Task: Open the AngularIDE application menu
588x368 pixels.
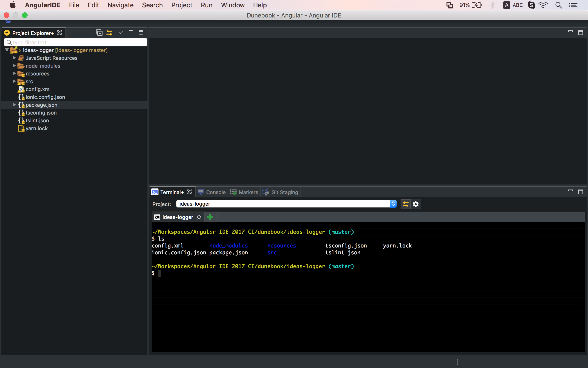Action: (42, 5)
